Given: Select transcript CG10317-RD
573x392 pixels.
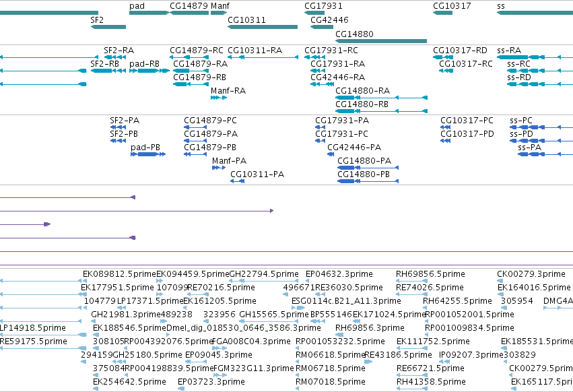Looking at the screenshot, I should coord(460,50).
